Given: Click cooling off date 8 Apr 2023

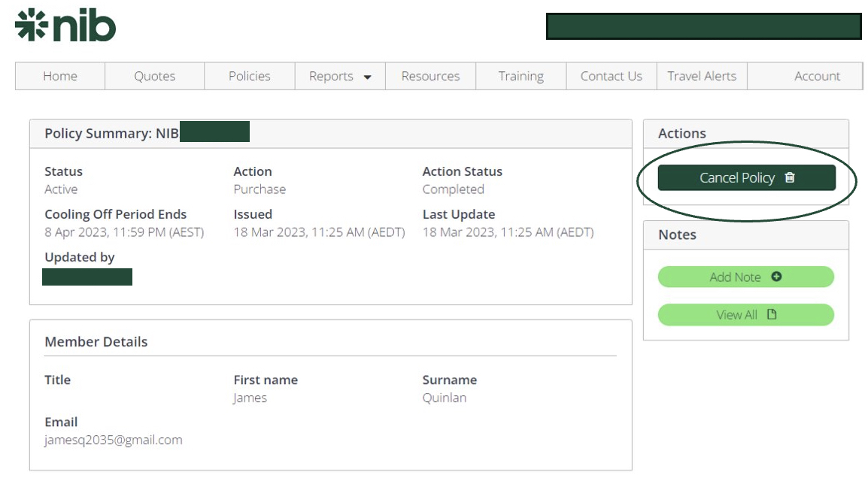Looking at the screenshot, I should 124,232.
